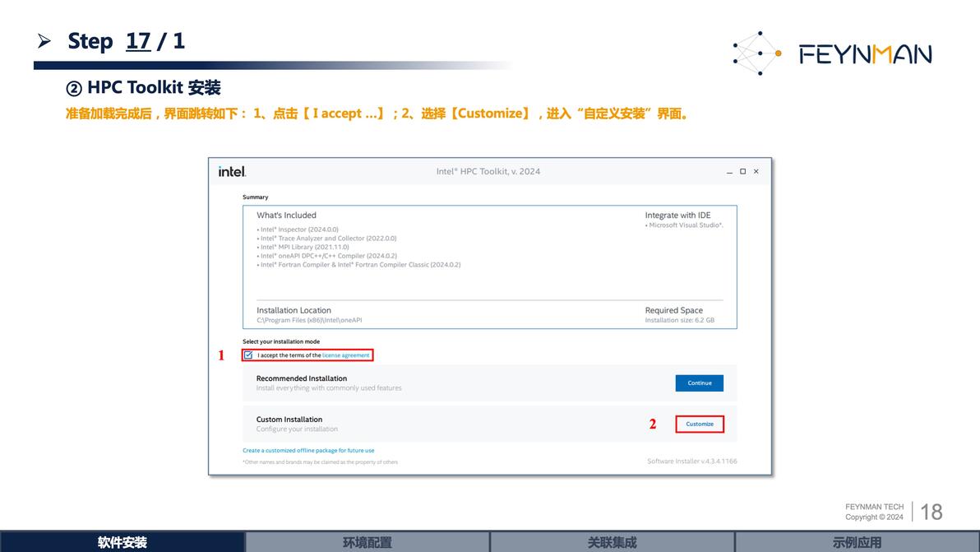Click Intel MPI Library (2021.11.0) entry

click(304, 247)
